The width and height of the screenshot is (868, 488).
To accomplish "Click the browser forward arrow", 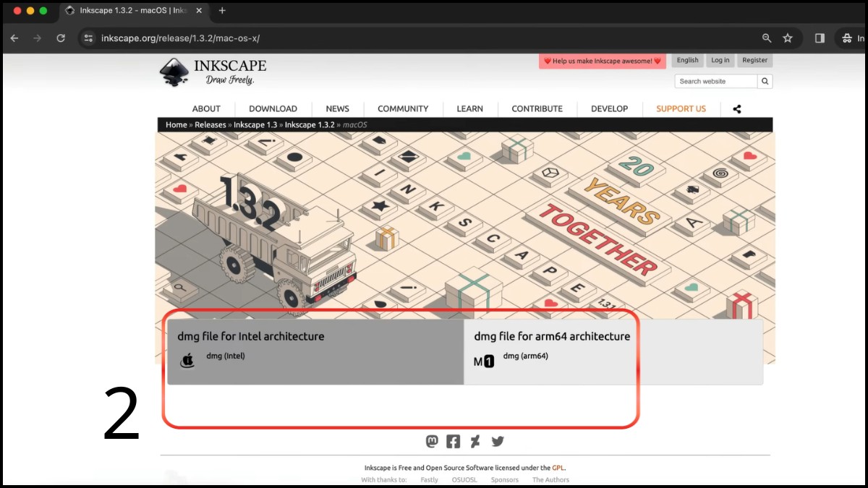I will pyautogui.click(x=38, y=38).
